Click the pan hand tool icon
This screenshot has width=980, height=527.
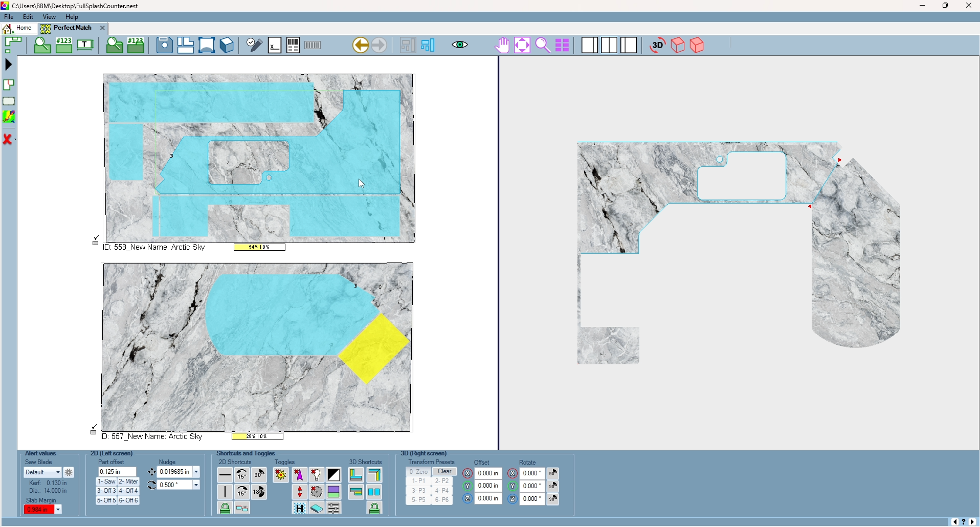502,46
